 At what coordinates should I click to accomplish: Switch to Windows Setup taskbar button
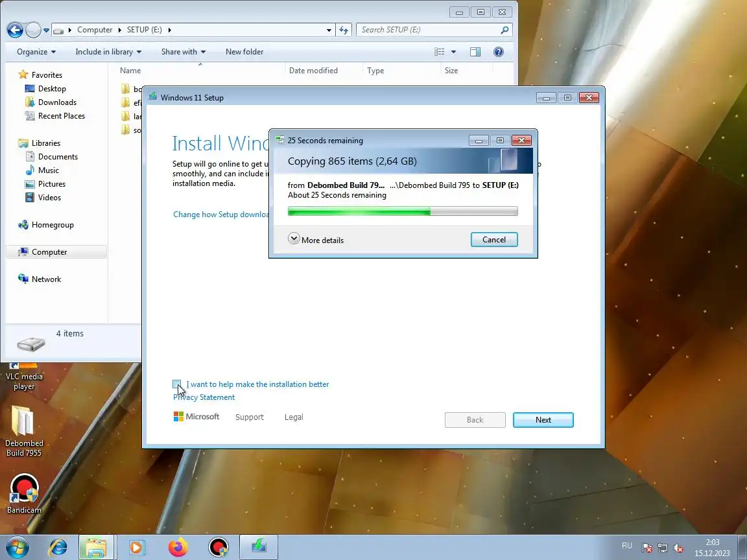point(259,548)
